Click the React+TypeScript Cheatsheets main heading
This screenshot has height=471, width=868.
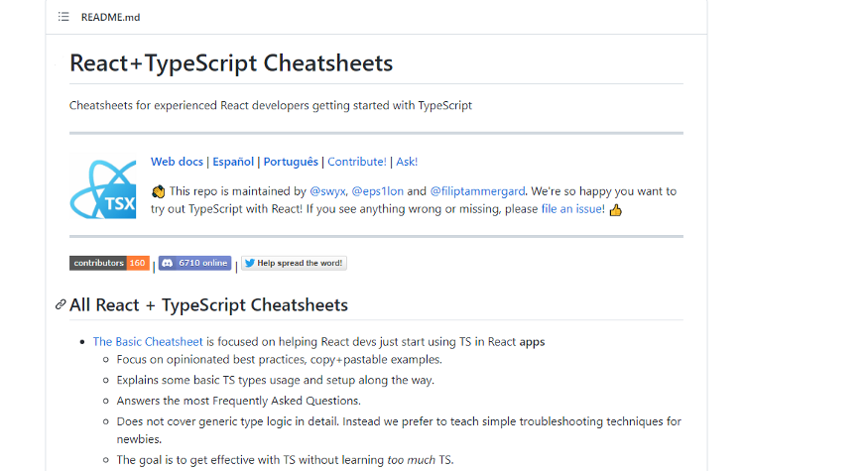pyautogui.click(x=231, y=63)
